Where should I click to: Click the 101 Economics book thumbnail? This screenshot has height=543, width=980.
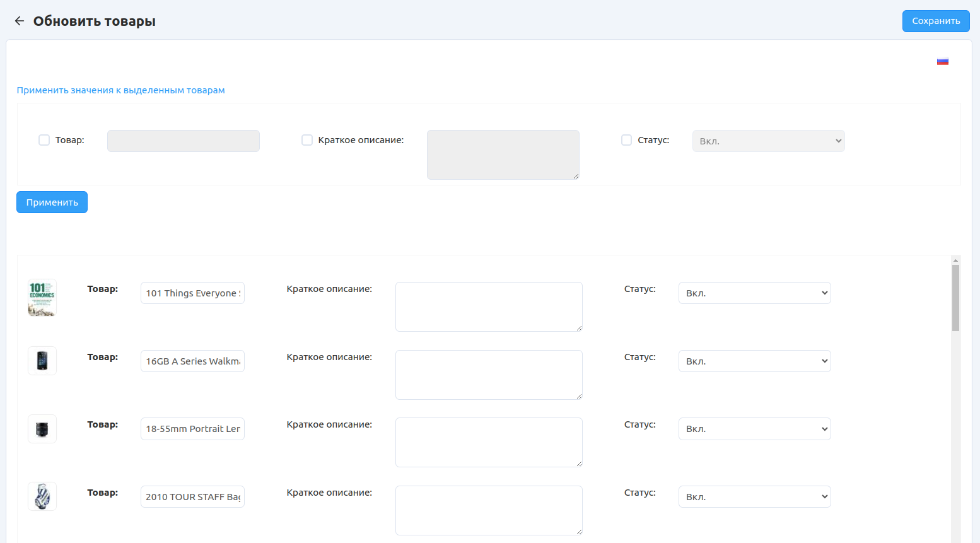click(x=42, y=298)
